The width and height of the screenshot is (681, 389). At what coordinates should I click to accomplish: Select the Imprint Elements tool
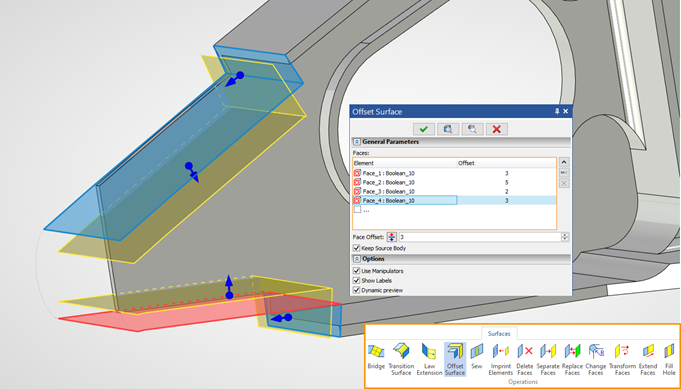[x=501, y=359]
